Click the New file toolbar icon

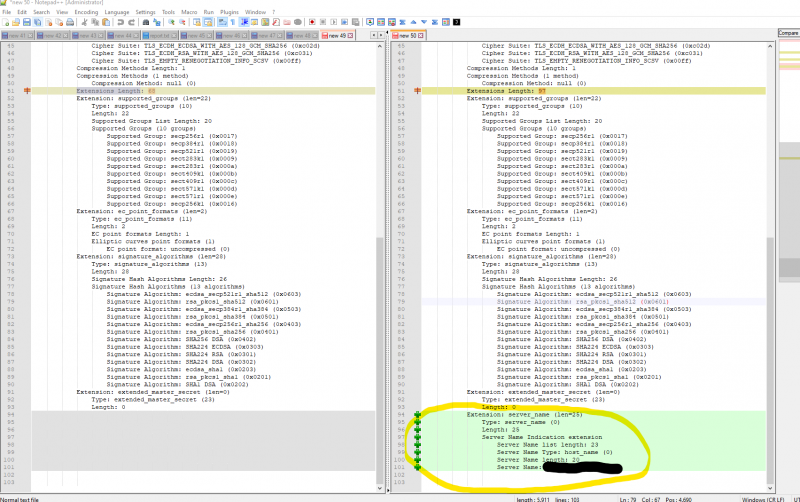pos(5,21)
